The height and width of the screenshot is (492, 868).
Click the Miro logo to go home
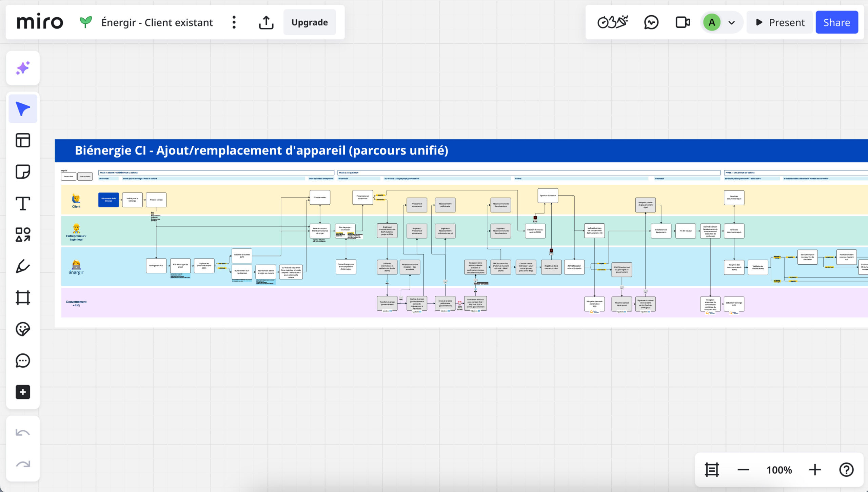click(40, 22)
